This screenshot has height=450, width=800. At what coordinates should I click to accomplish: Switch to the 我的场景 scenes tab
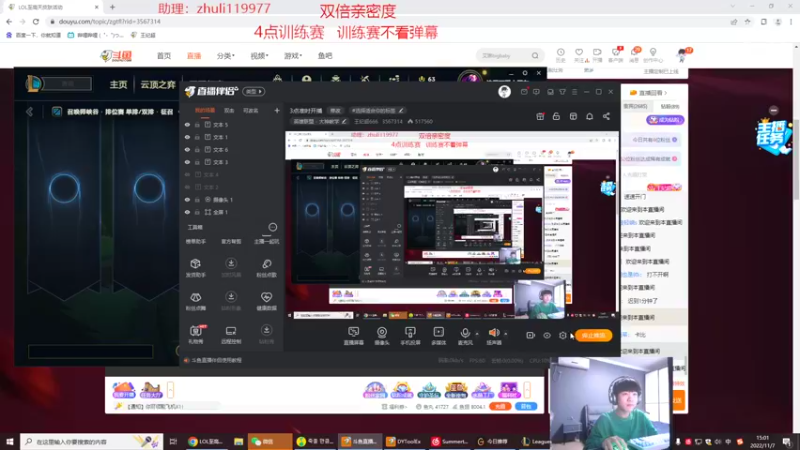[205, 110]
